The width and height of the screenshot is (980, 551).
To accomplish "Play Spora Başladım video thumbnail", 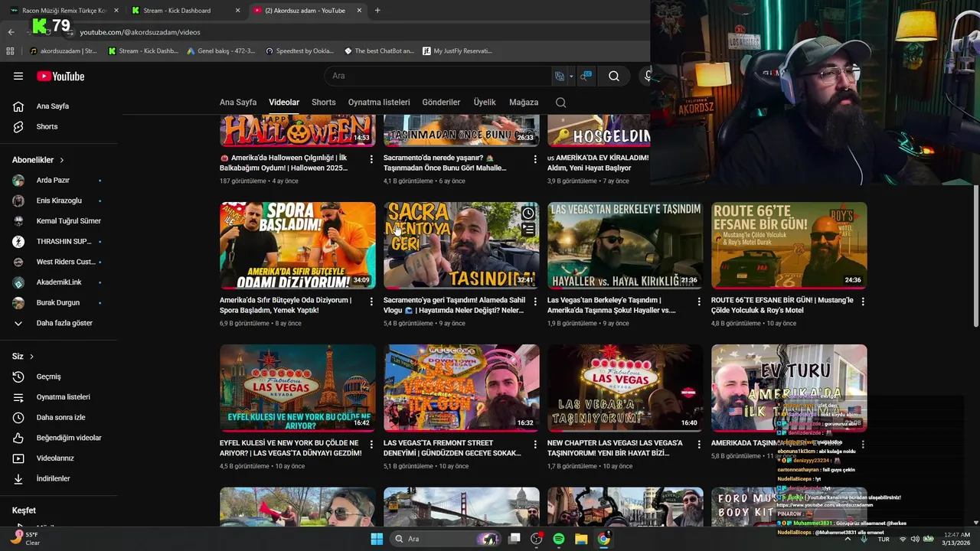I will pos(298,246).
